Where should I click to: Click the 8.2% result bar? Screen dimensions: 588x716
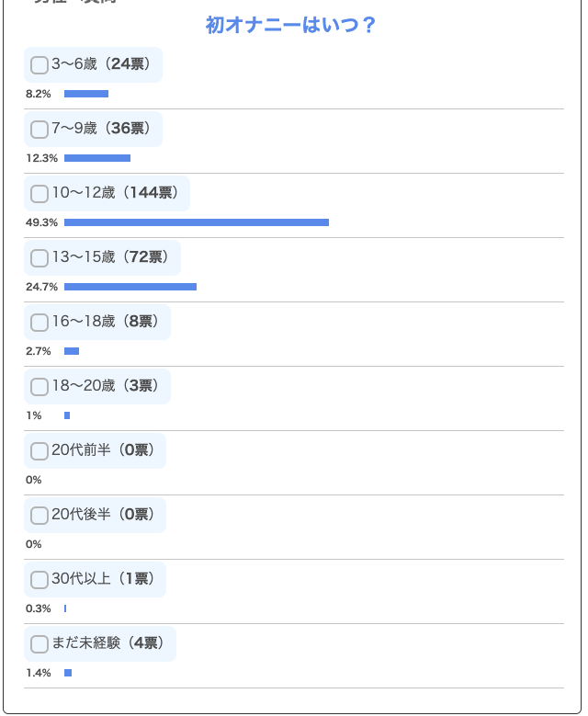(x=86, y=94)
